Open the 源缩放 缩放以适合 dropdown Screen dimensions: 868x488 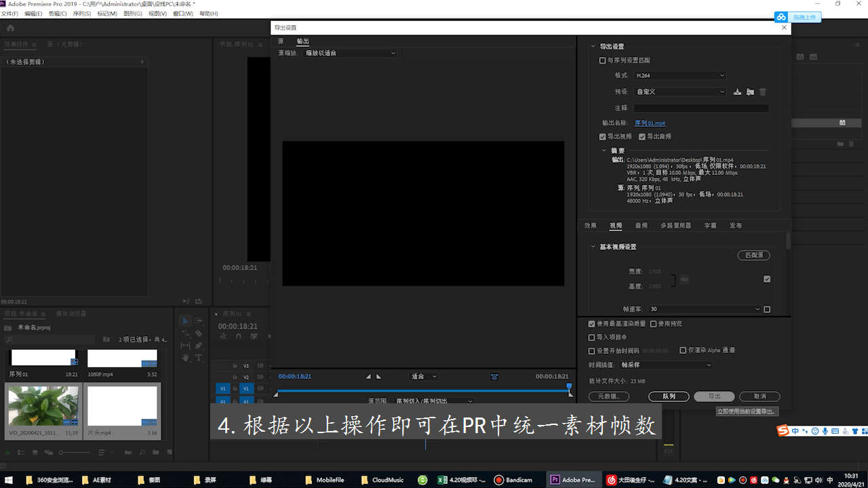point(350,53)
